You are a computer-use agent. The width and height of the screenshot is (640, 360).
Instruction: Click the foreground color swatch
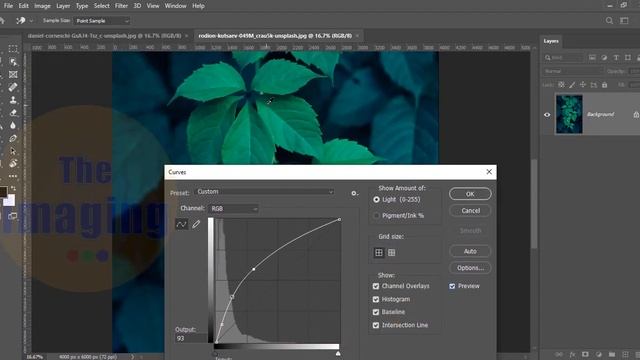(x=3, y=191)
